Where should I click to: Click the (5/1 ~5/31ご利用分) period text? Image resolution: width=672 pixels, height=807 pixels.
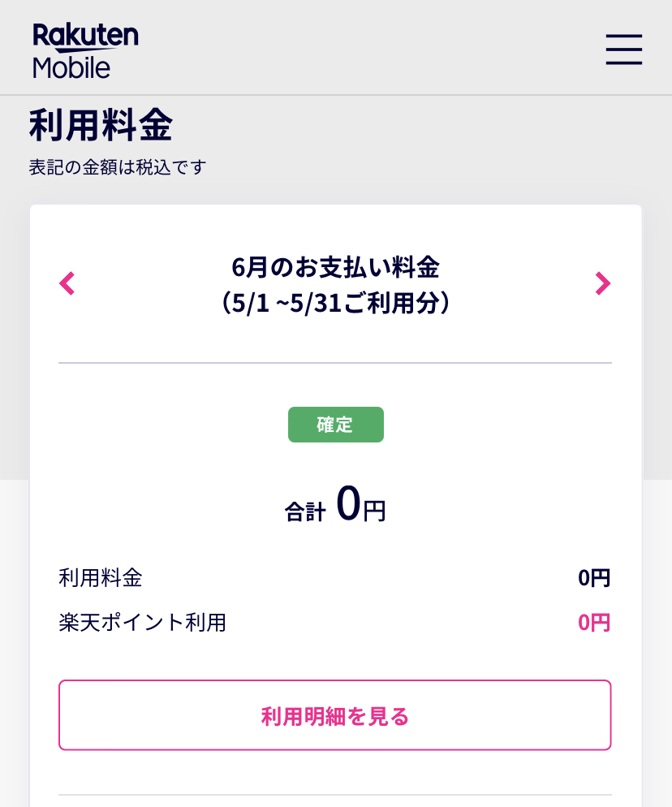click(335, 303)
